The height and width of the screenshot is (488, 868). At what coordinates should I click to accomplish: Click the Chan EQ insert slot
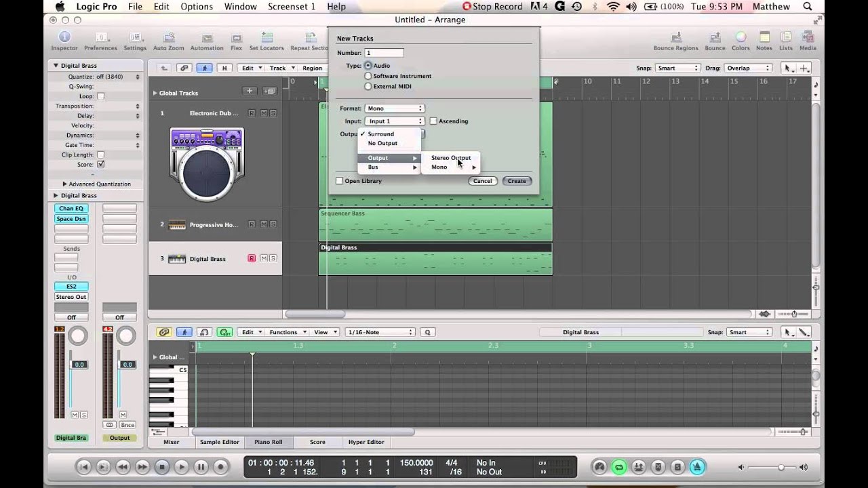pyautogui.click(x=71, y=209)
